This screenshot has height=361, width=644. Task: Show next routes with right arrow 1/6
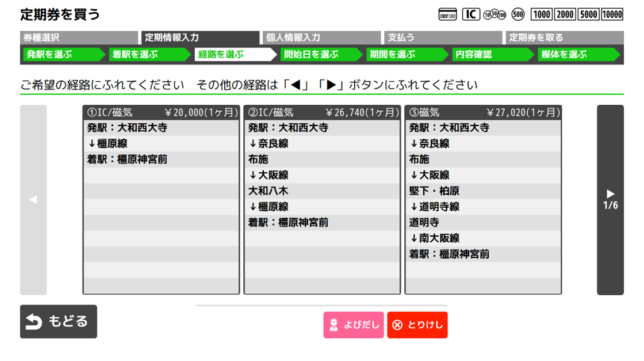point(610,200)
